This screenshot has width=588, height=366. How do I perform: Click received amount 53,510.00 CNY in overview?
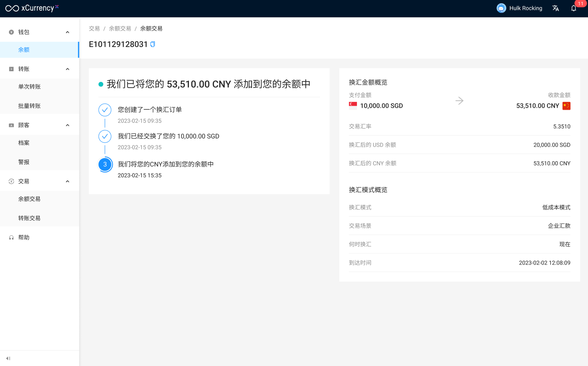click(x=538, y=106)
